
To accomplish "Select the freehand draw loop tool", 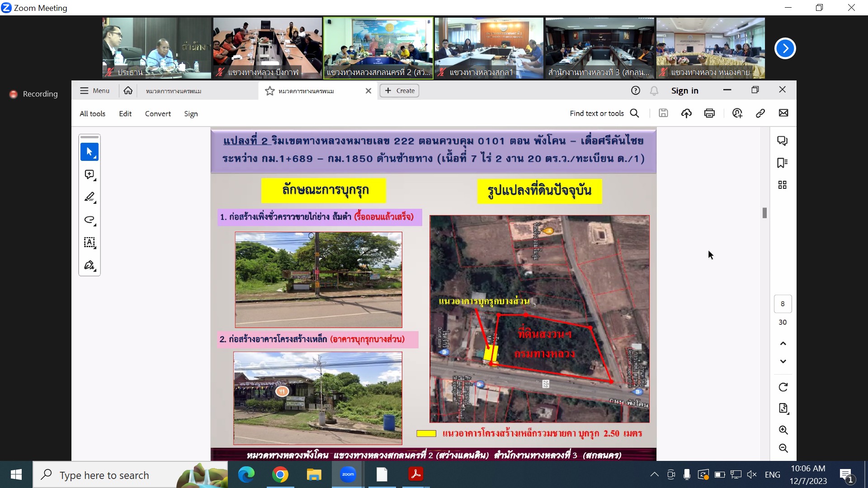I will pyautogui.click(x=89, y=220).
